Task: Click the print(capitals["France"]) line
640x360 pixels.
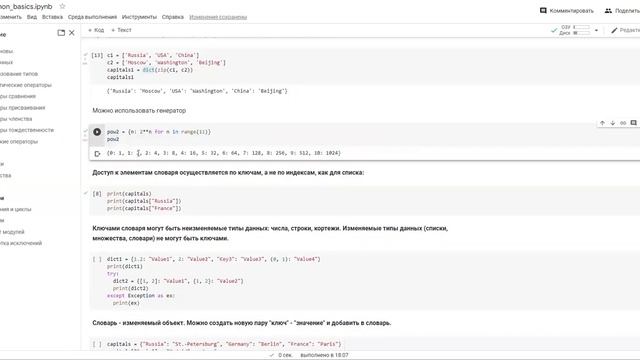Action: point(144,209)
